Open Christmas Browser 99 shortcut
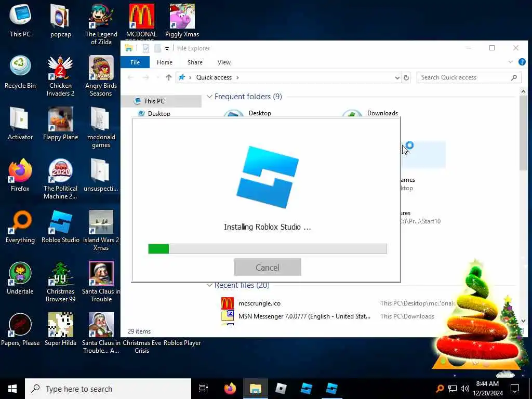 point(60,282)
